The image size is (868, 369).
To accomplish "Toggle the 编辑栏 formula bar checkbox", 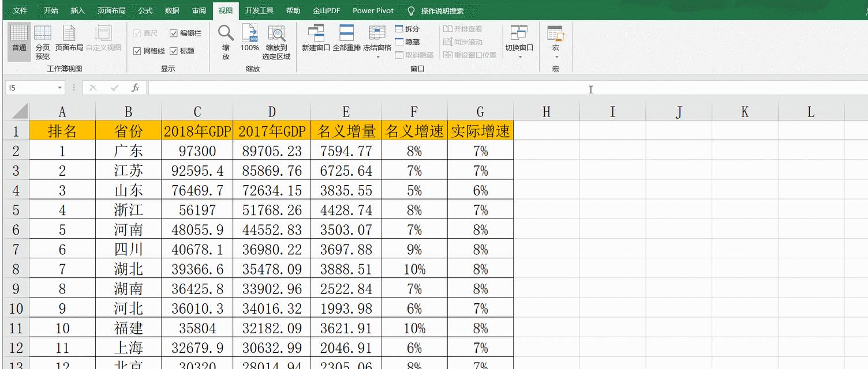I will (x=174, y=33).
